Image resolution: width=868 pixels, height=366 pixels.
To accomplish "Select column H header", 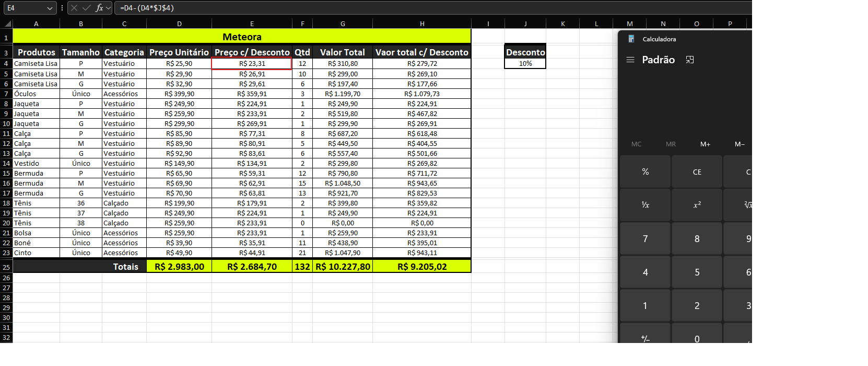I will tap(422, 24).
